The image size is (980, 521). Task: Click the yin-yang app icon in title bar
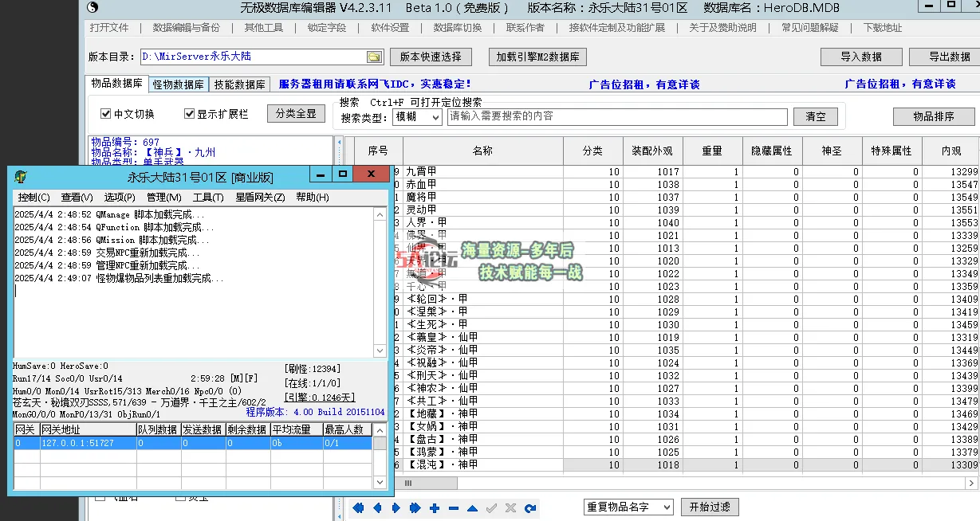92,7
